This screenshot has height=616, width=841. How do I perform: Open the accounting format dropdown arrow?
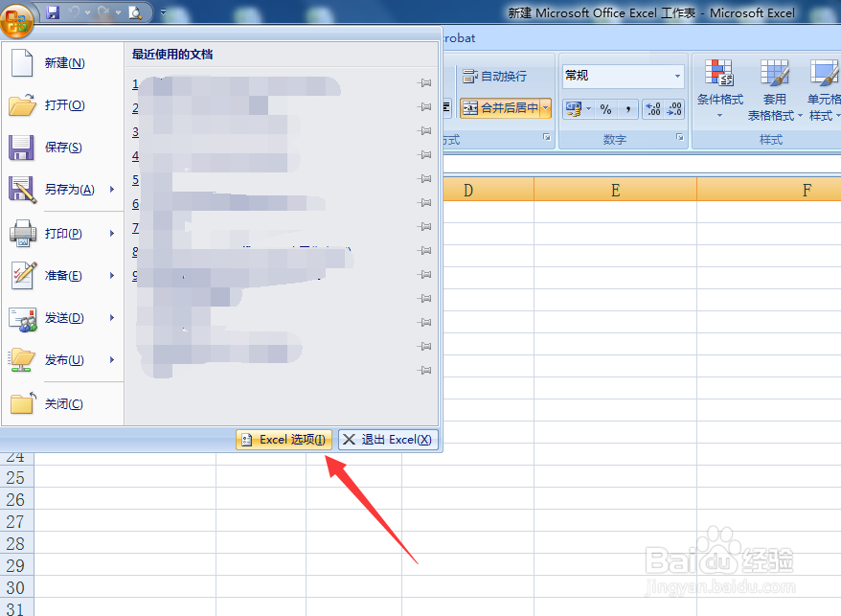[588, 109]
